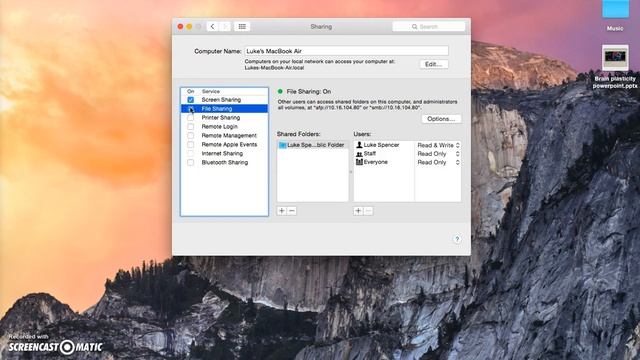This screenshot has width=640, height=360.
Task: Enable Internet Sharing checkbox
Action: [x=191, y=153]
